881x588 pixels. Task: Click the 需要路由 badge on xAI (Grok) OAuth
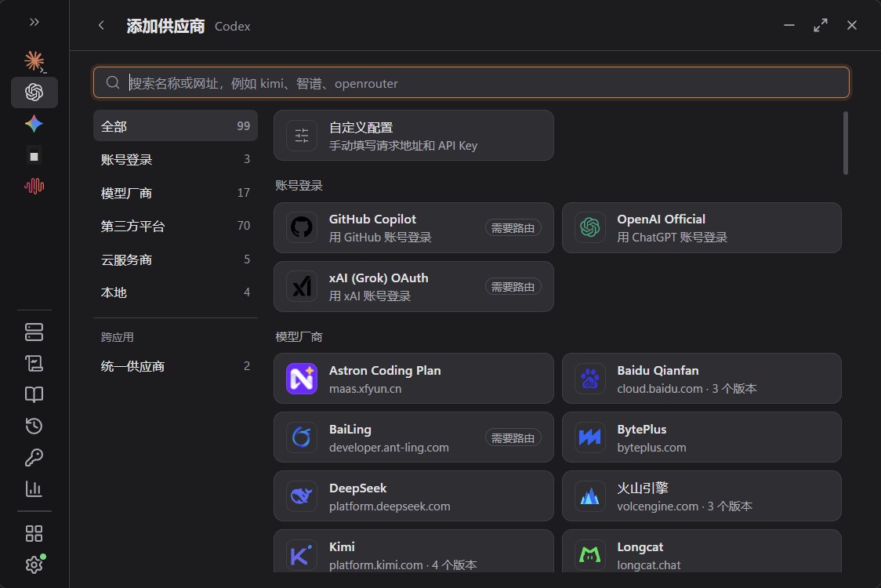coord(513,287)
